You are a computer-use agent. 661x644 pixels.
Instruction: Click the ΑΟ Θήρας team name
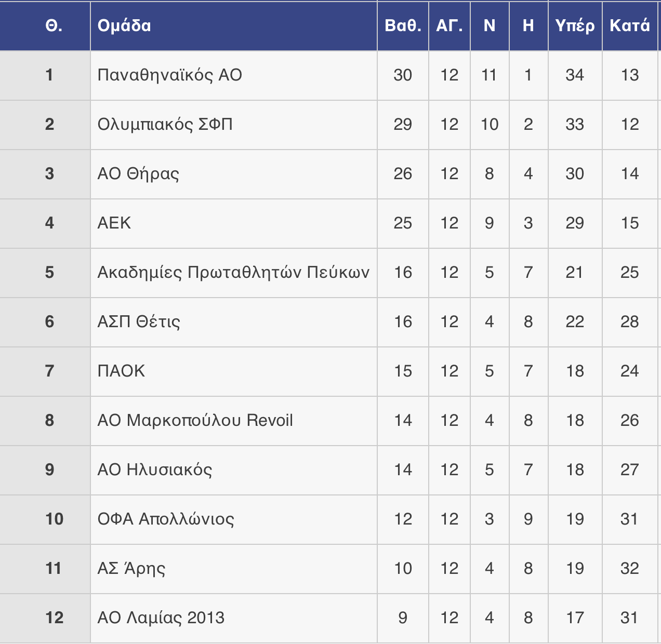pyautogui.click(x=138, y=174)
